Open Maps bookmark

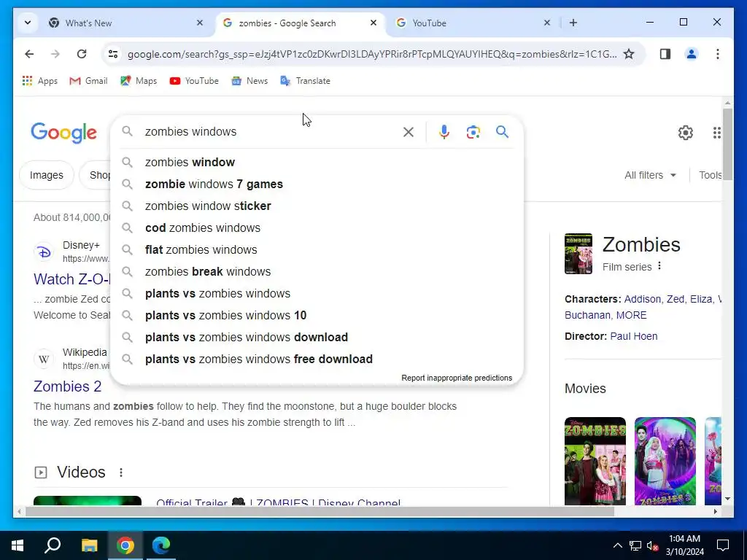point(139,81)
